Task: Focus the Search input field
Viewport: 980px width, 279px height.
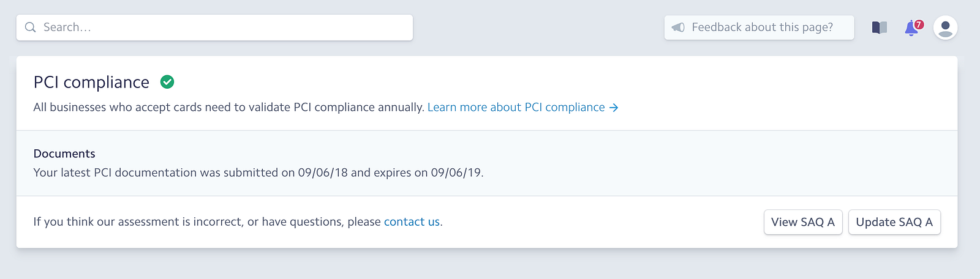Action: click(214, 28)
